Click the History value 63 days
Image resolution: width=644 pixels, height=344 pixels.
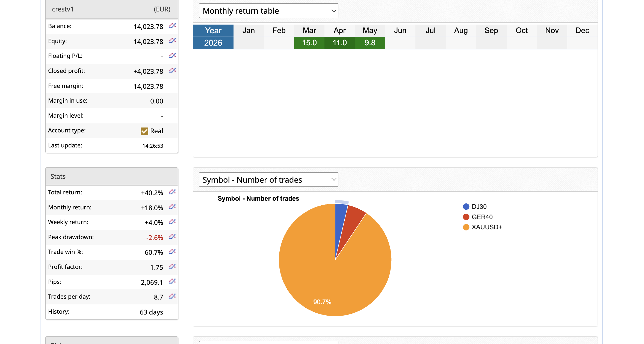[x=151, y=312]
